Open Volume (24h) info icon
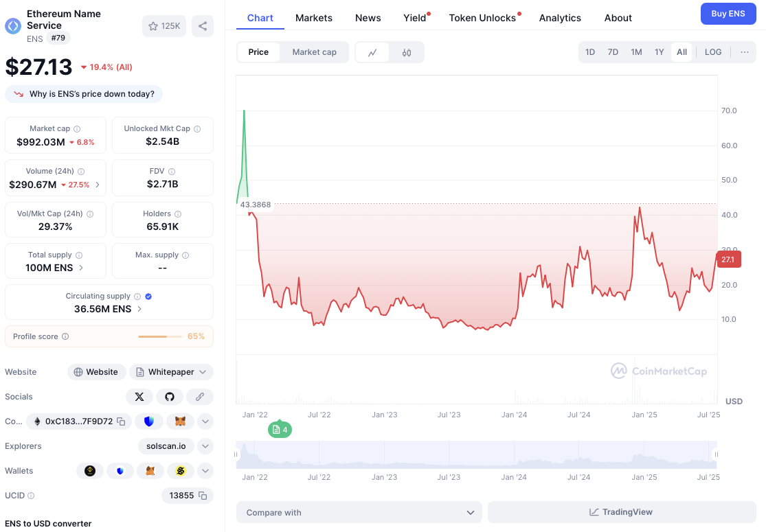Image resolution: width=766 pixels, height=532 pixels. pos(81,172)
